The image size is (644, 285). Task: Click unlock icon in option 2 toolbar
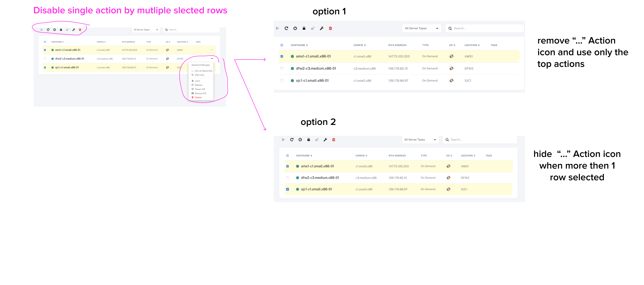click(317, 140)
